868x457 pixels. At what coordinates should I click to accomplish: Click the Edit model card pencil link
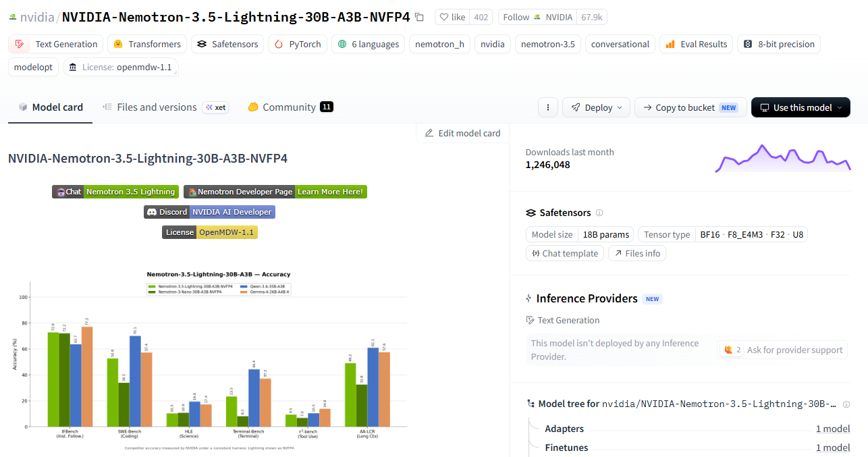pyautogui.click(x=462, y=133)
